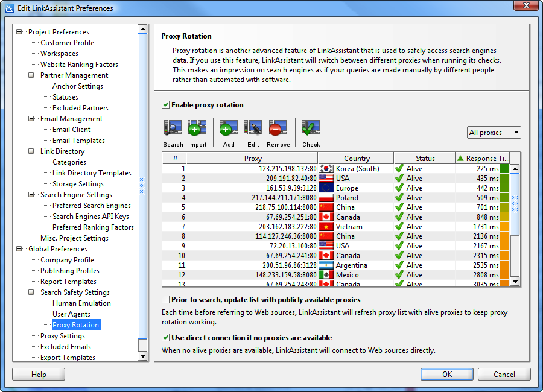Click the Europe flag icon
The width and height of the screenshot is (543, 392).
pyautogui.click(x=326, y=188)
